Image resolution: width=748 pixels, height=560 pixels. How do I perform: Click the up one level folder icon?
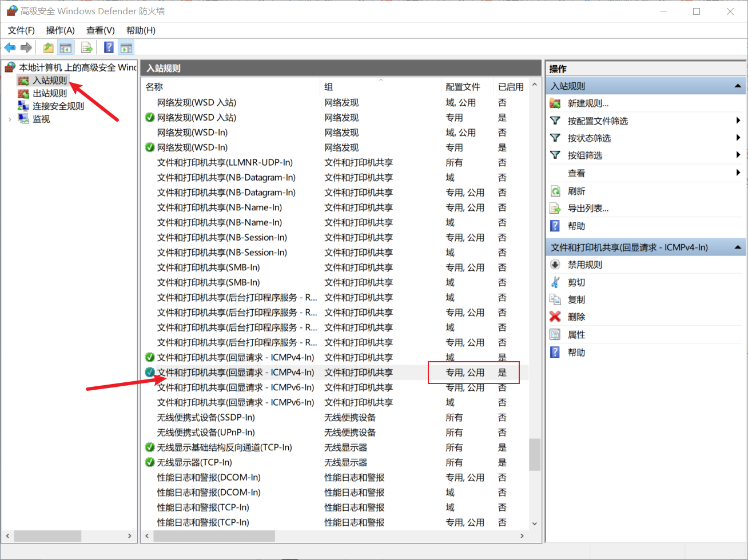coord(49,48)
